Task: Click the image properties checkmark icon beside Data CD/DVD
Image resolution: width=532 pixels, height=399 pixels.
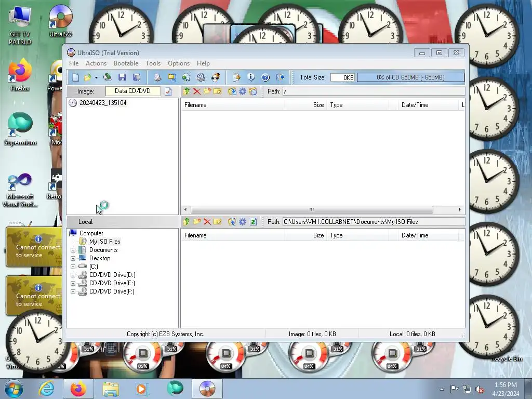Action: pyautogui.click(x=168, y=91)
